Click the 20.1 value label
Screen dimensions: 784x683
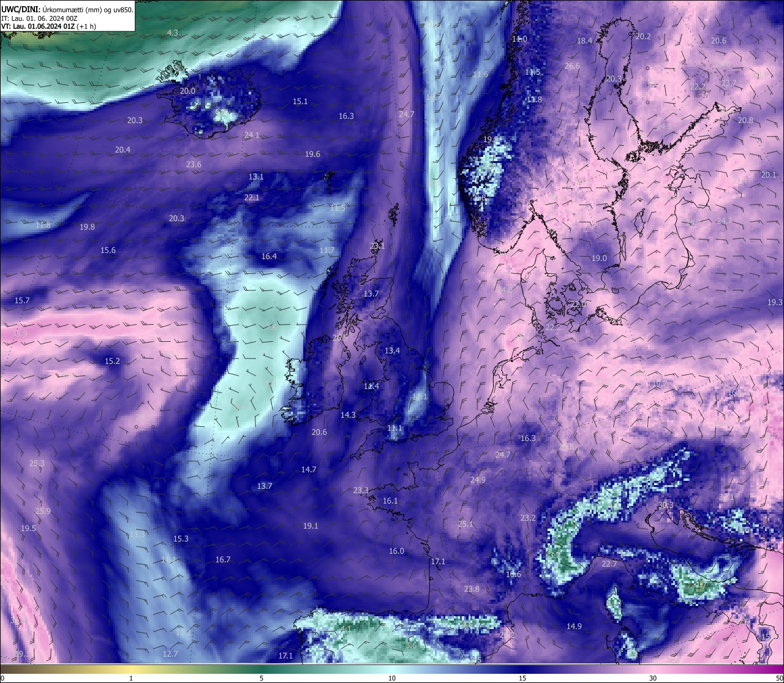(x=769, y=175)
